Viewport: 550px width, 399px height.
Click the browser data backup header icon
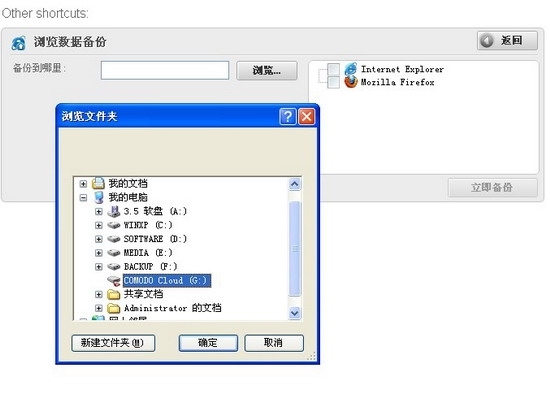pyautogui.click(x=18, y=43)
